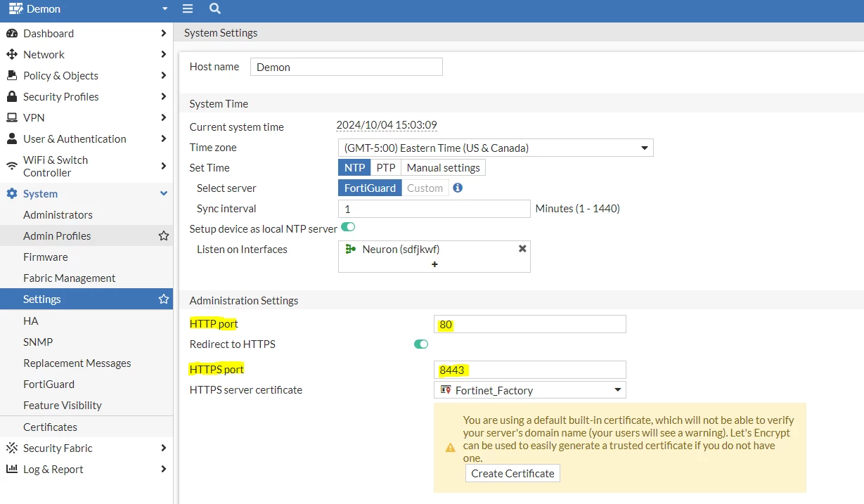This screenshot has width=864, height=504.
Task: Expand the Log & Report chevron
Action: tap(163, 469)
